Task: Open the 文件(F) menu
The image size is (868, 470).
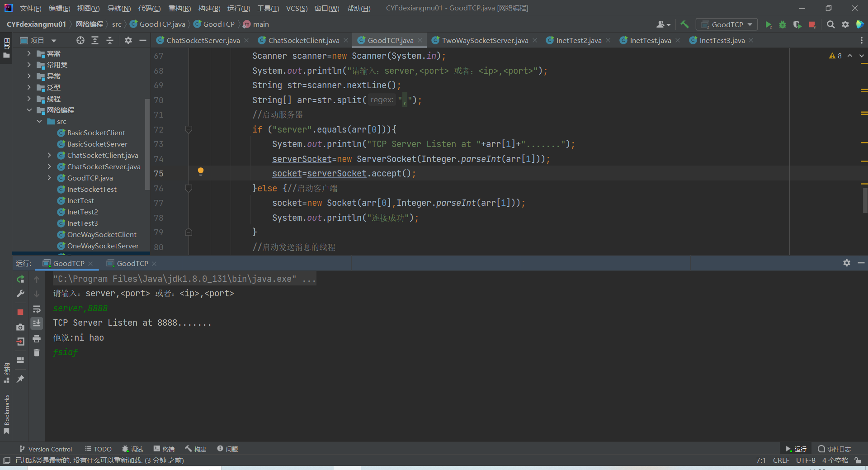Action: pyautogui.click(x=30, y=8)
